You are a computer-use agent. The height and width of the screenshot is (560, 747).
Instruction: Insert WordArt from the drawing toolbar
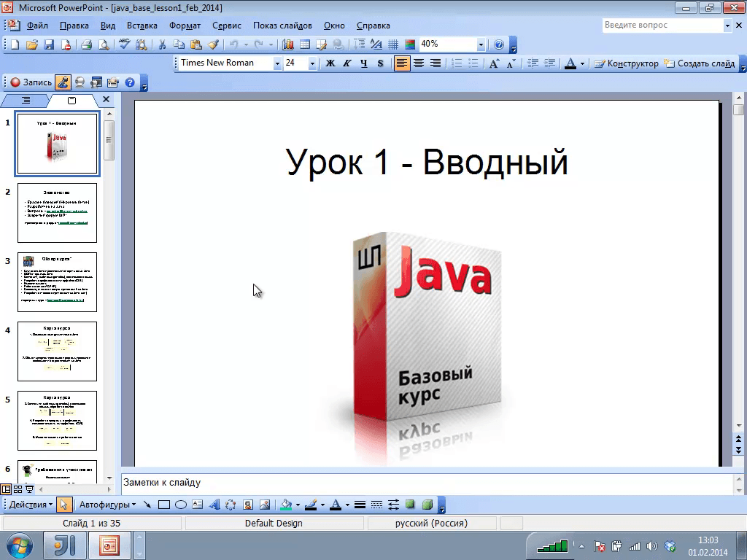[214, 505]
